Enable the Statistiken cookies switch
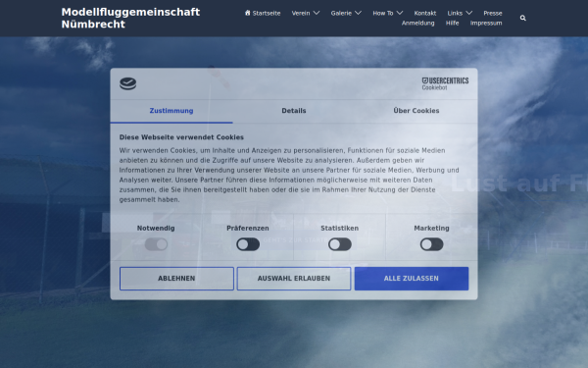This screenshot has height=368, width=588. click(x=340, y=244)
